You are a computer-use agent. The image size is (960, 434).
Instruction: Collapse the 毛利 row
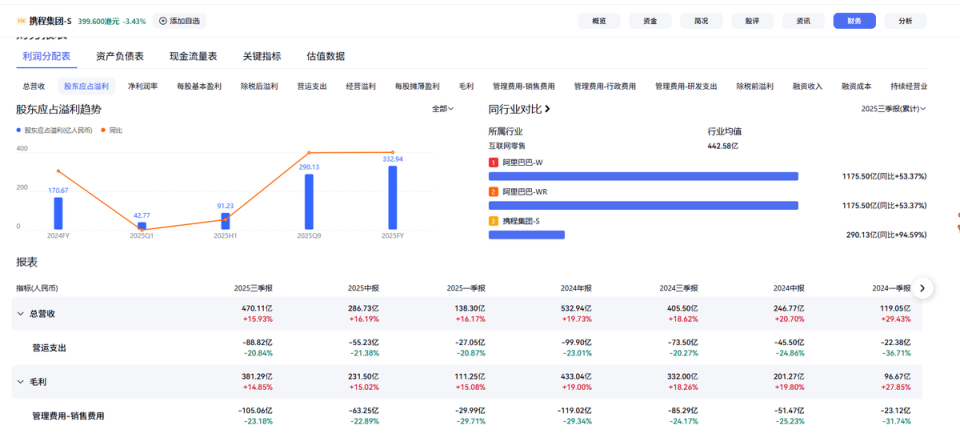coord(20,381)
